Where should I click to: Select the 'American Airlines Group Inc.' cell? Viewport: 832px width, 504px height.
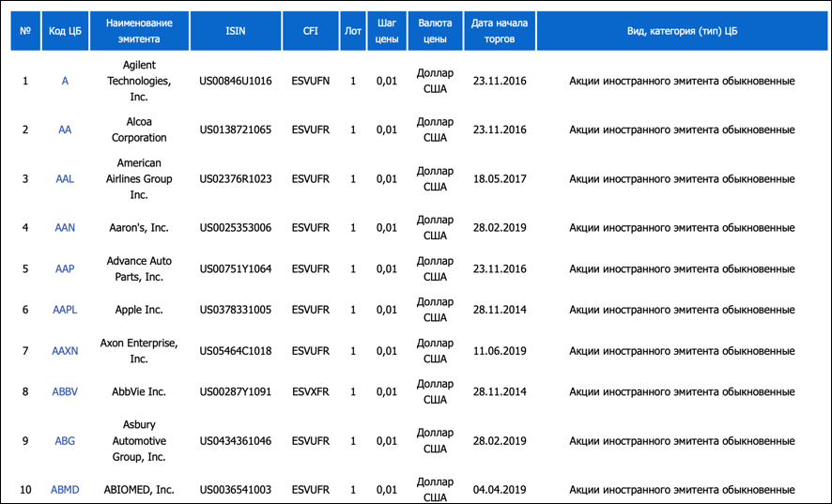(x=139, y=178)
